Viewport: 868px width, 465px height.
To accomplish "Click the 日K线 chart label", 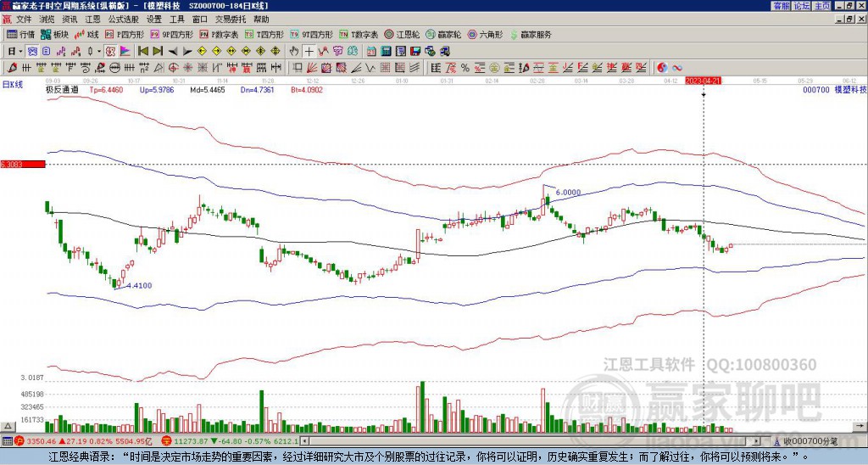I will [13, 84].
